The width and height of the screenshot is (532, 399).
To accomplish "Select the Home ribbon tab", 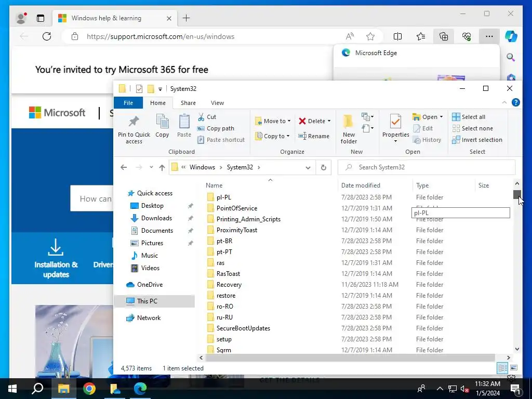I will (158, 103).
